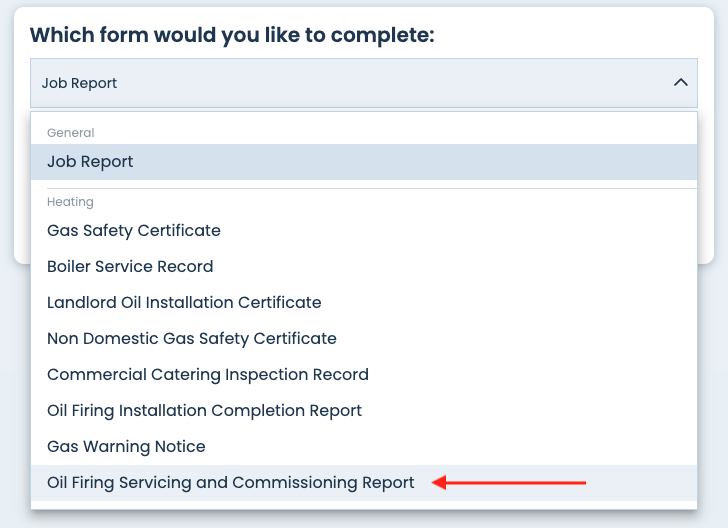The image size is (728, 528).
Task: Click the white card area right of the list
Action: click(x=706, y=200)
